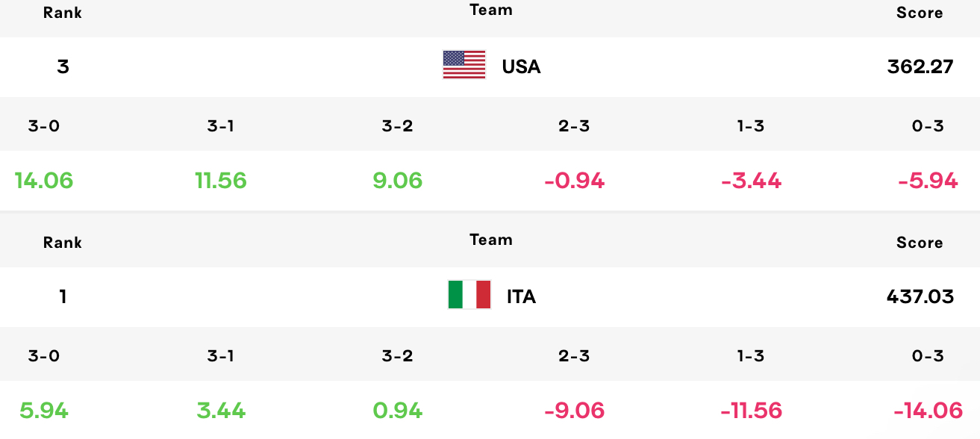
Task: Click the ITA rank number 1
Action: [63, 296]
